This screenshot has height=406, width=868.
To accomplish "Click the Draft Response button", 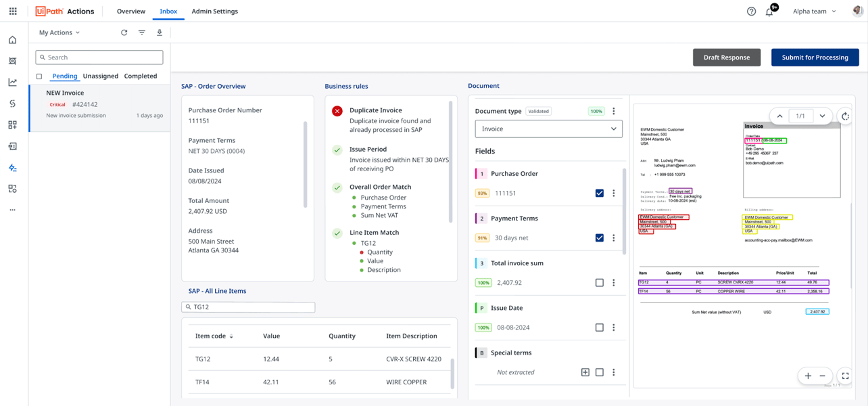I will pyautogui.click(x=727, y=58).
